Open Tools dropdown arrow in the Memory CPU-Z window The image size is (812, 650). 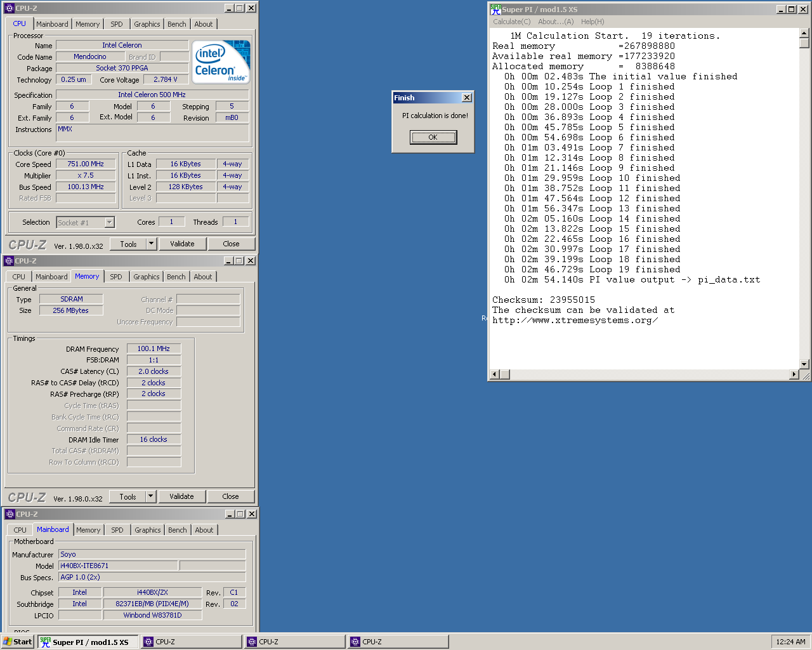150,496
